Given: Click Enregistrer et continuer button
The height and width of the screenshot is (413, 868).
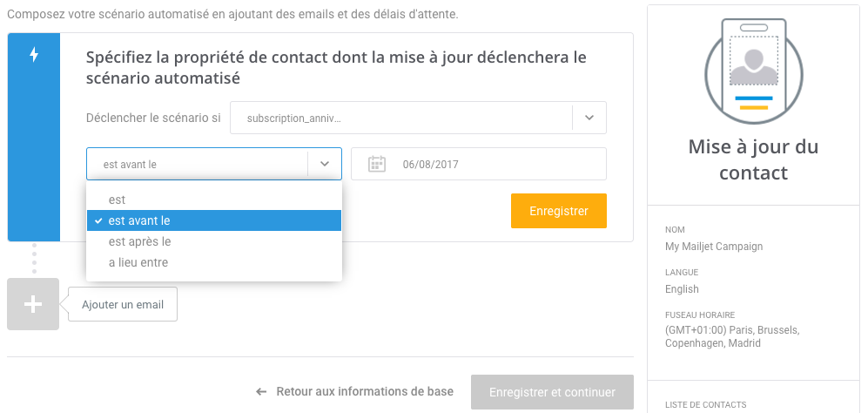Looking at the screenshot, I should point(552,392).
